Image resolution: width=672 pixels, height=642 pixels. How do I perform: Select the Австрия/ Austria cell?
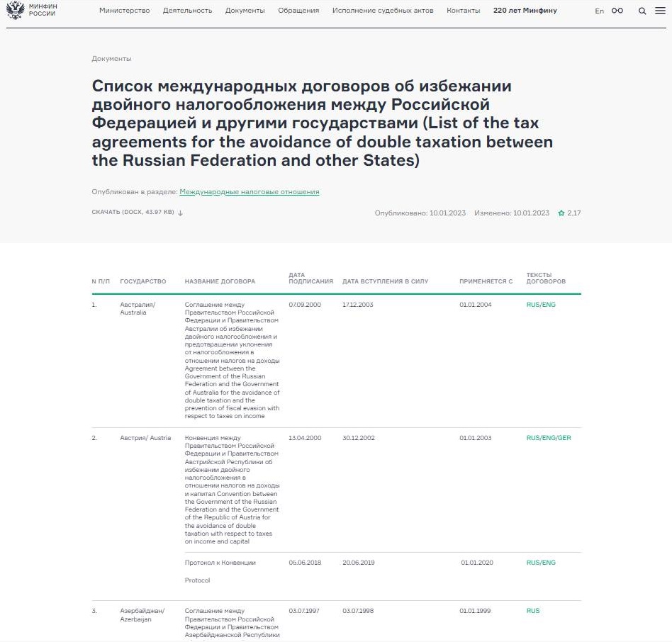[145, 438]
